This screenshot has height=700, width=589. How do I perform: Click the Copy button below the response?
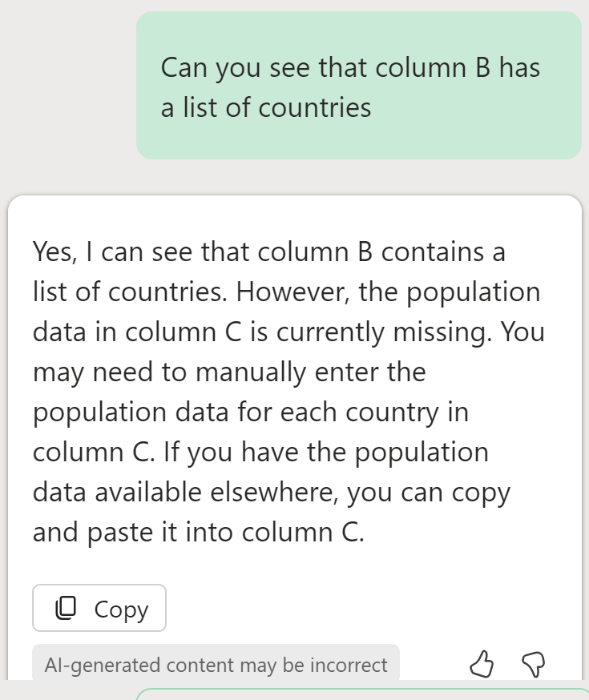[x=99, y=609]
